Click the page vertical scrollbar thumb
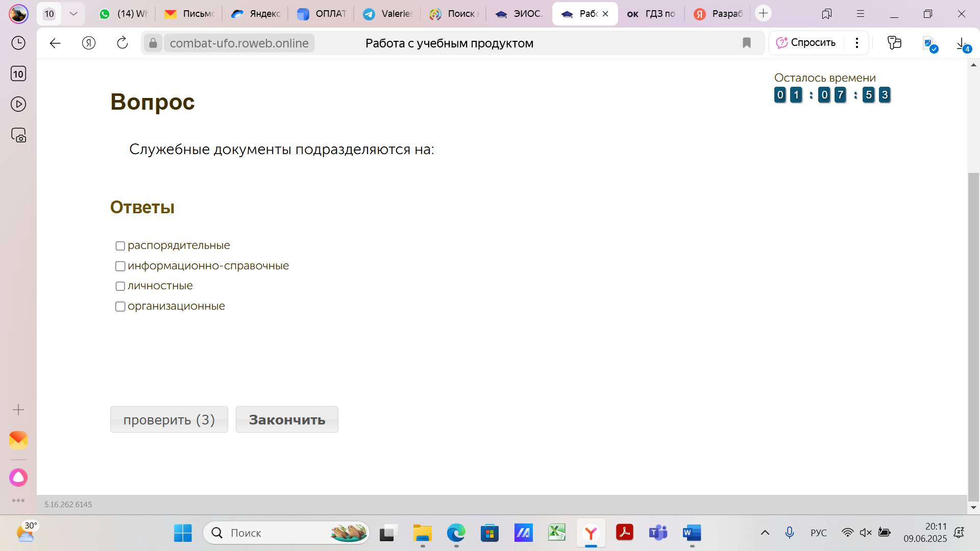Image resolution: width=980 pixels, height=551 pixels. coord(973,337)
